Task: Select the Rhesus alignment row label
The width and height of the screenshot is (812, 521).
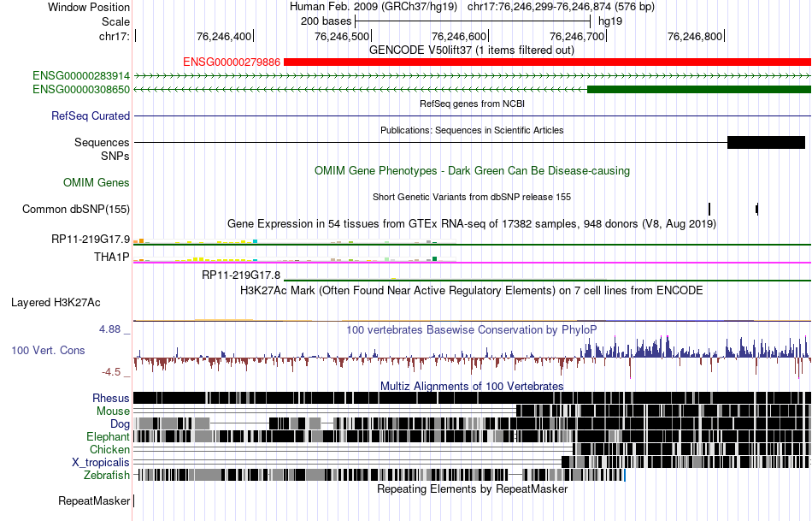Action: (x=111, y=398)
